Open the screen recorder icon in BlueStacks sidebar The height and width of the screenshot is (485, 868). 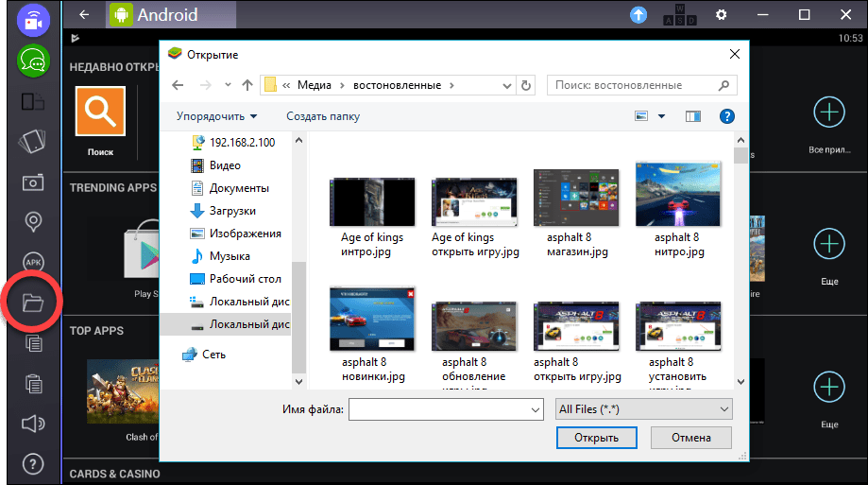coord(33,20)
